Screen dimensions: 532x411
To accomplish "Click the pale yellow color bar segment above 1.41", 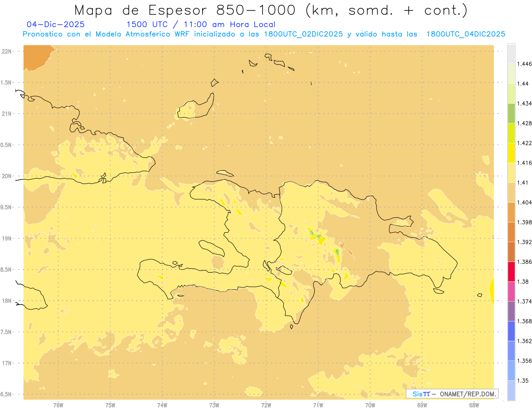I will coord(511,172).
